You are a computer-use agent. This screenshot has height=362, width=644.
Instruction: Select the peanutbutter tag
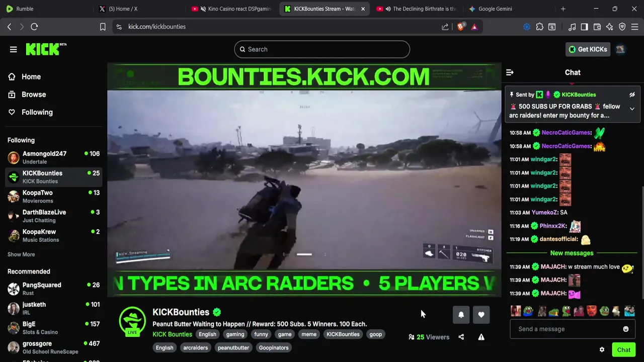tap(233, 348)
